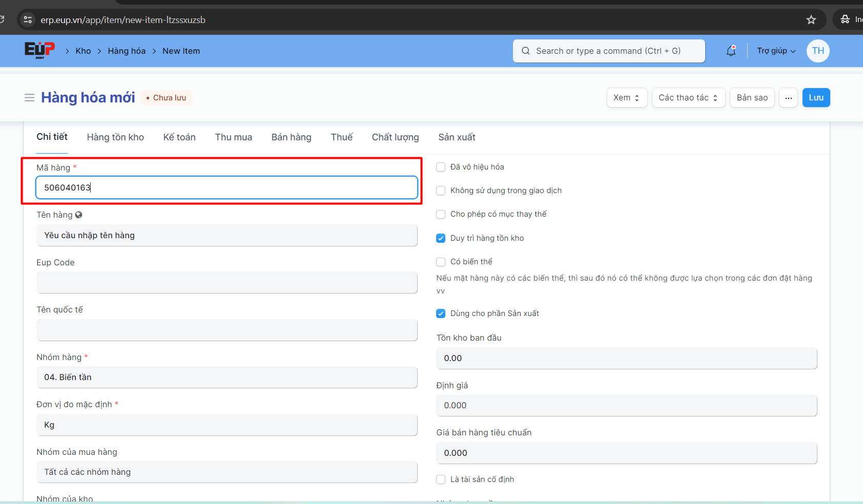Open the Xem dropdown
Image resolution: width=863 pixels, height=504 pixels.
point(627,98)
